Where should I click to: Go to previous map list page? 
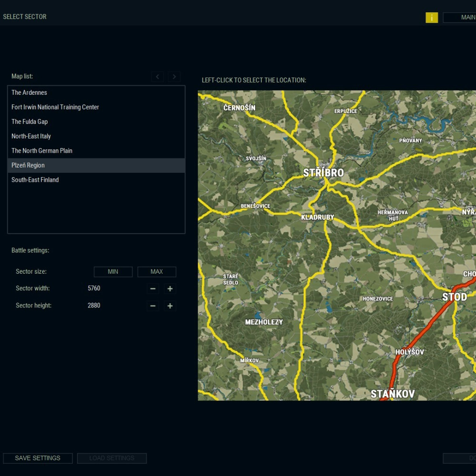[x=158, y=77]
